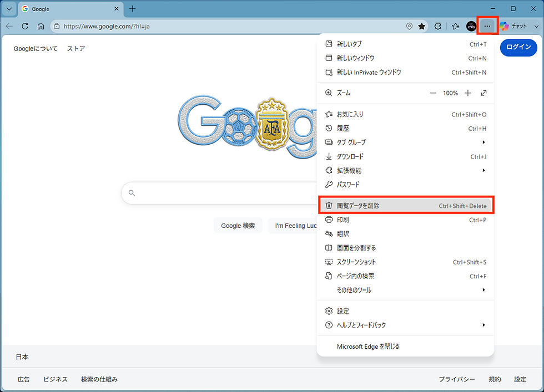Select the Google tab
This screenshot has width=544, height=392.
click(x=71, y=9)
